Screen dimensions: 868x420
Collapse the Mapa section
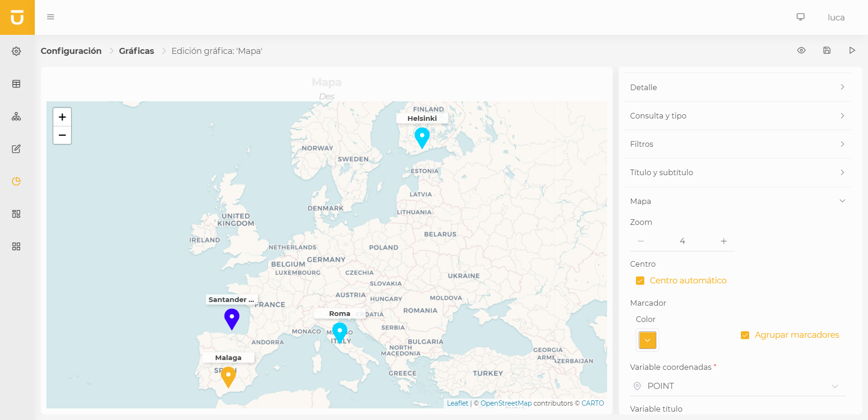coord(737,201)
